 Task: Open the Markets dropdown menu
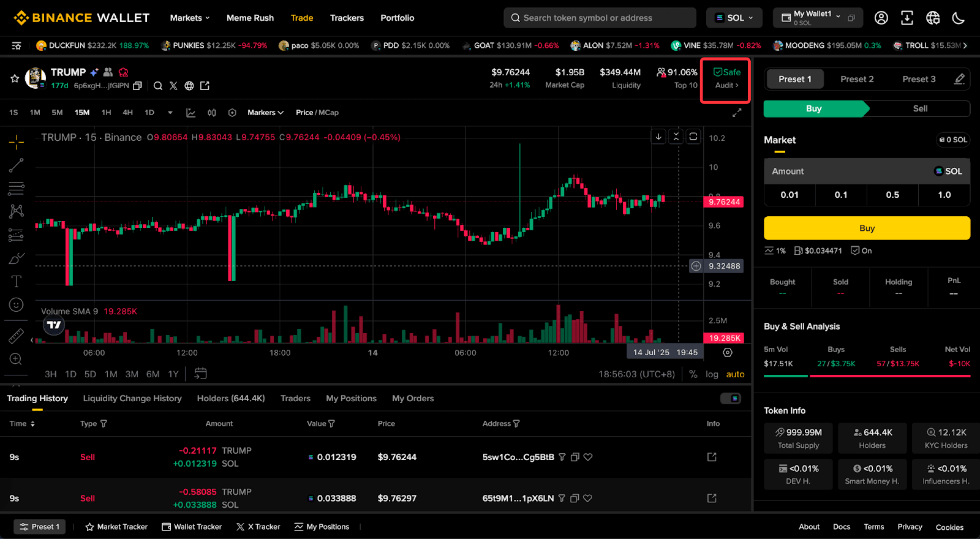(x=190, y=18)
